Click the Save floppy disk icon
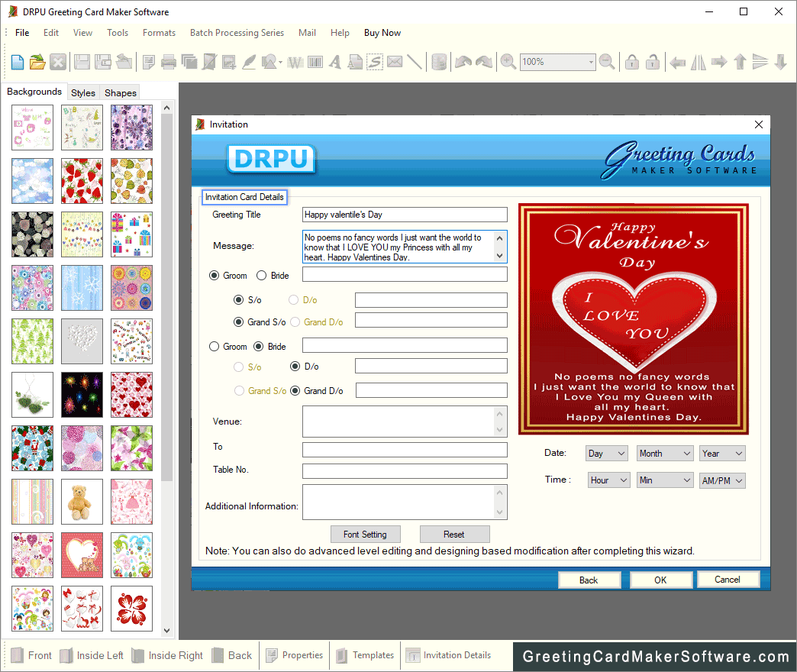Viewport: 797px width, 672px height. (x=82, y=62)
